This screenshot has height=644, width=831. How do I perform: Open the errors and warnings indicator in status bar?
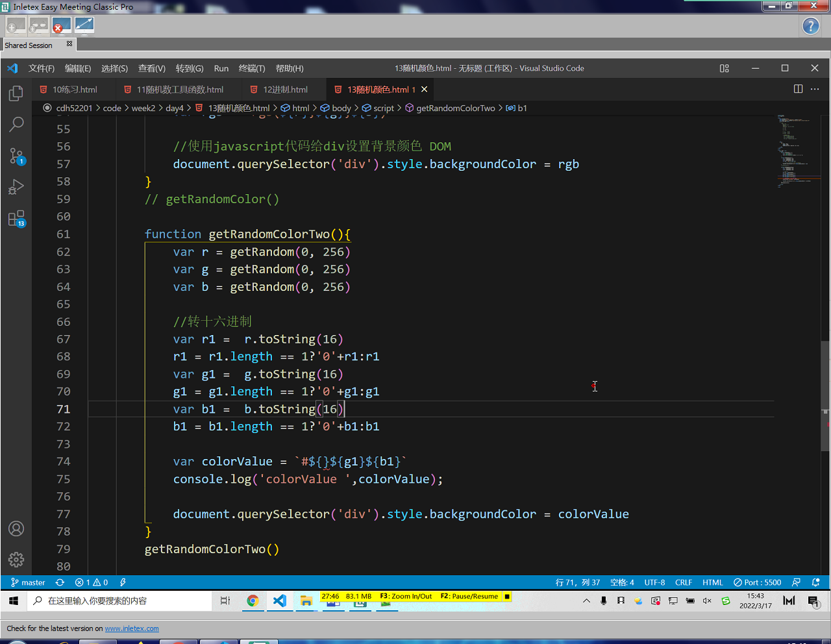pyautogui.click(x=92, y=582)
